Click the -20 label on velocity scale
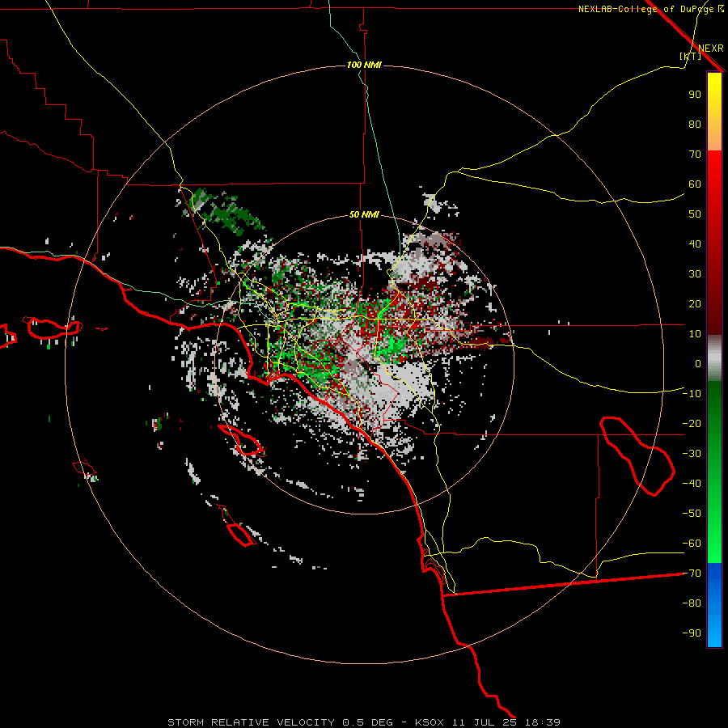 [x=692, y=423]
